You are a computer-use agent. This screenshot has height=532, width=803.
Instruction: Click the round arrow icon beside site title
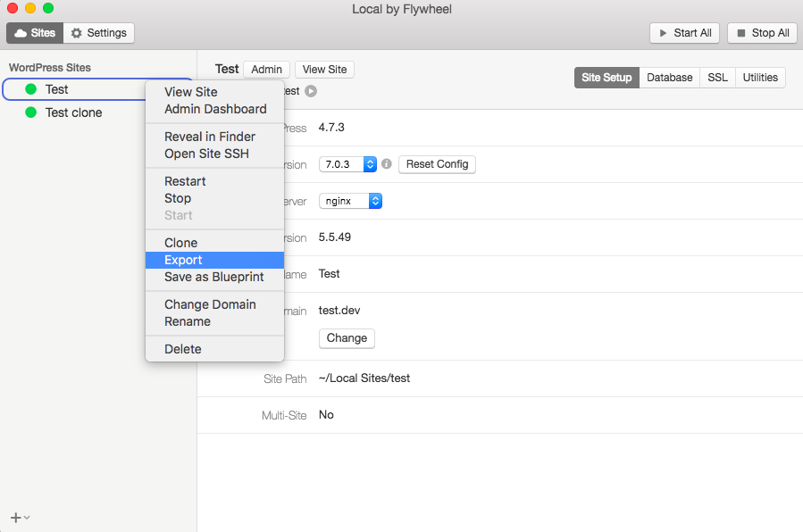[x=311, y=91]
